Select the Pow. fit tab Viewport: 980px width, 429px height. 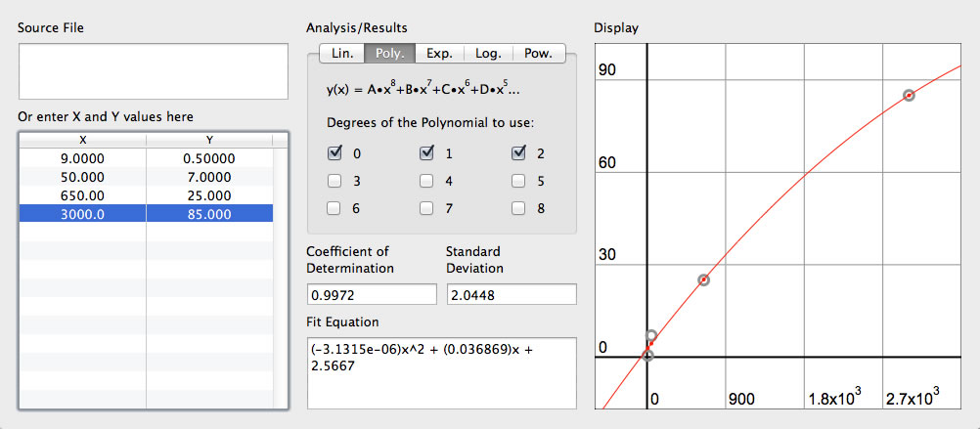tap(539, 54)
